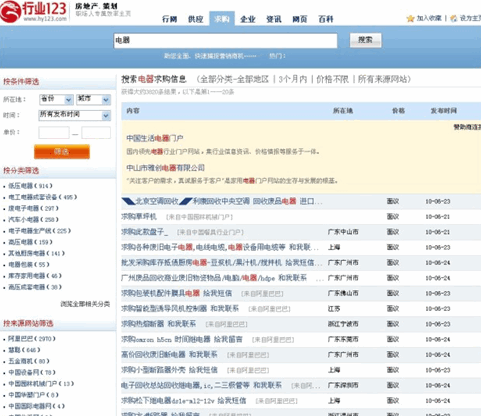
Task: Open the 求购包装机配件膜具电器 listing
Action: pyautogui.click(x=177, y=293)
